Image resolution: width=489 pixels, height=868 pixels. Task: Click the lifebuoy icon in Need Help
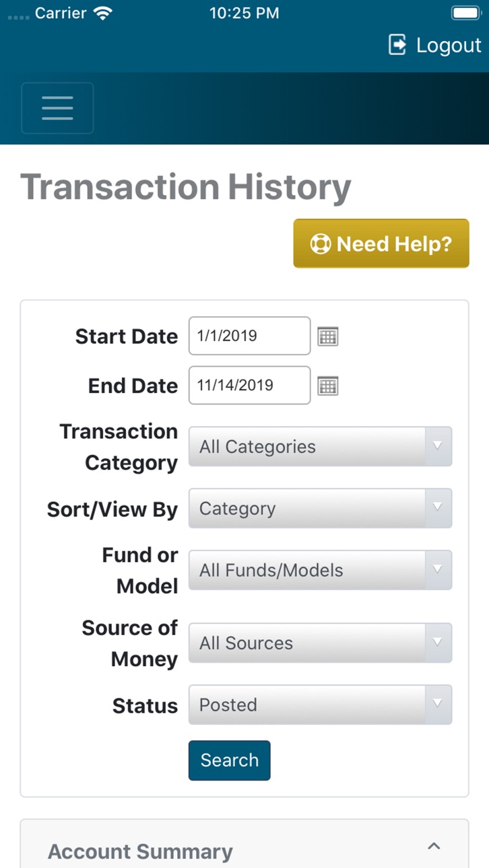click(320, 244)
